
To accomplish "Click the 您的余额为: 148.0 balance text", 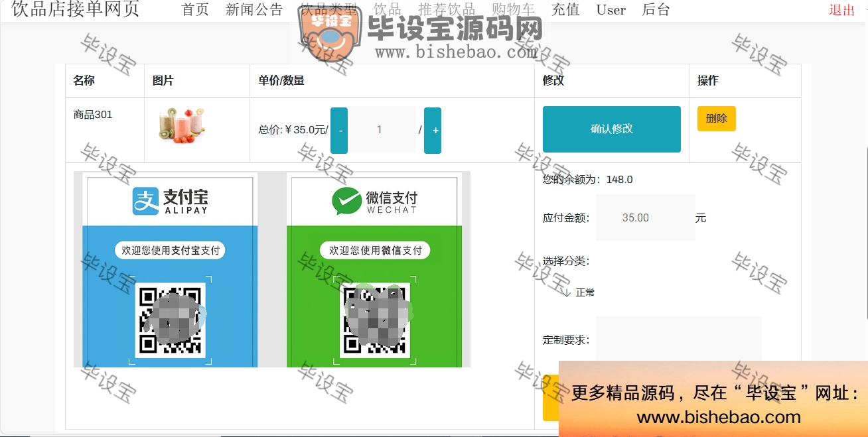I will point(588,179).
